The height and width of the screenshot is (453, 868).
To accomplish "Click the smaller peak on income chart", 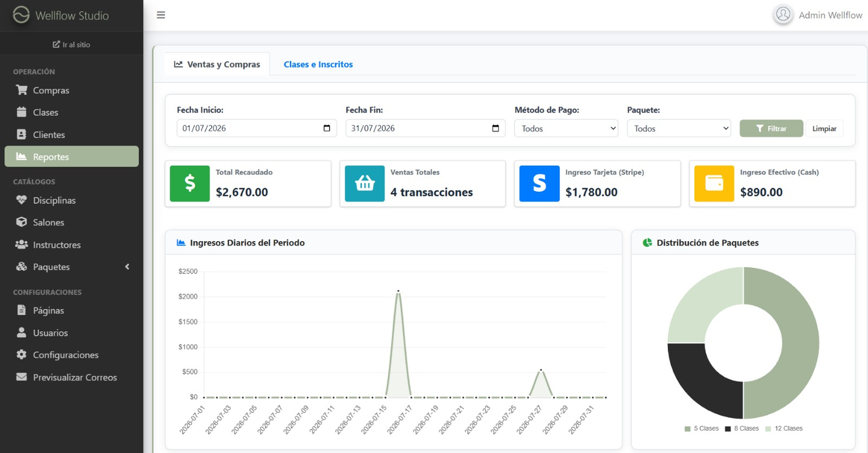I will (541, 370).
